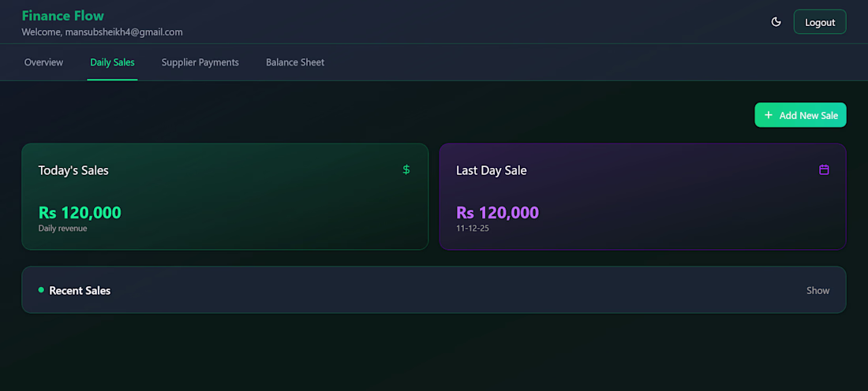Switch to the Overview tab
Image resolution: width=868 pixels, height=391 pixels.
(43, 62)
